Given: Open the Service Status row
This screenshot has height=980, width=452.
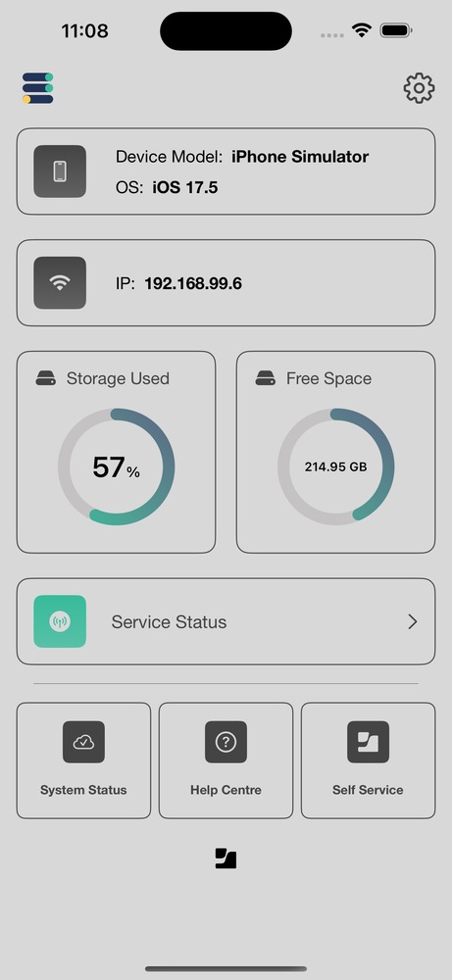Looking at the screenshot, I should pyautogui.click(x=226, y=621).
